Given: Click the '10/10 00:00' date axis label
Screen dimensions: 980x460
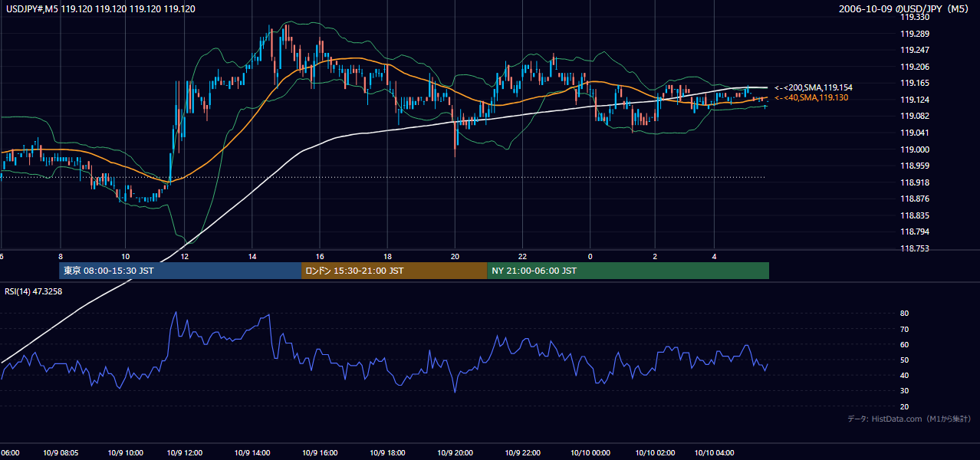Looking at the screenshot, I should tap(590, 453).
